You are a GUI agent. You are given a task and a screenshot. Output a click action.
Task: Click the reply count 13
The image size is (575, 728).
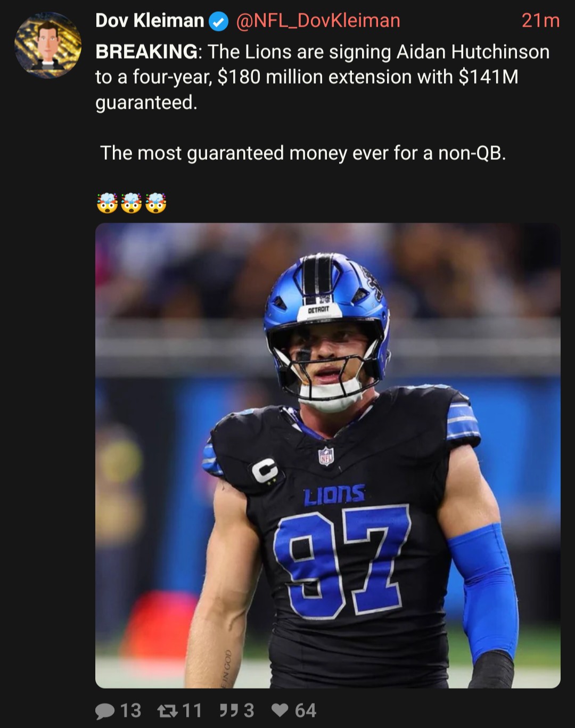tap(130, 710)
